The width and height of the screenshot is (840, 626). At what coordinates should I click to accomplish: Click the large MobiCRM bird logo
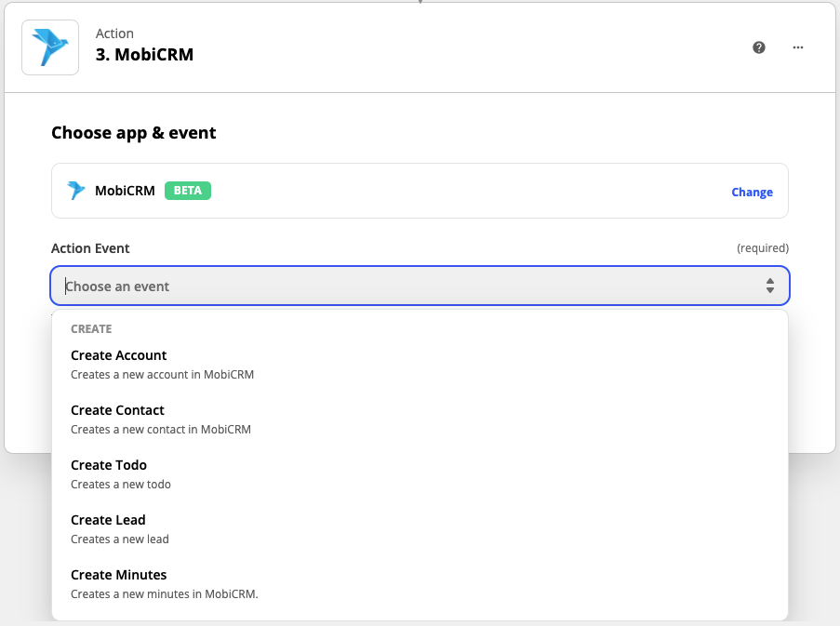[50, 47]
